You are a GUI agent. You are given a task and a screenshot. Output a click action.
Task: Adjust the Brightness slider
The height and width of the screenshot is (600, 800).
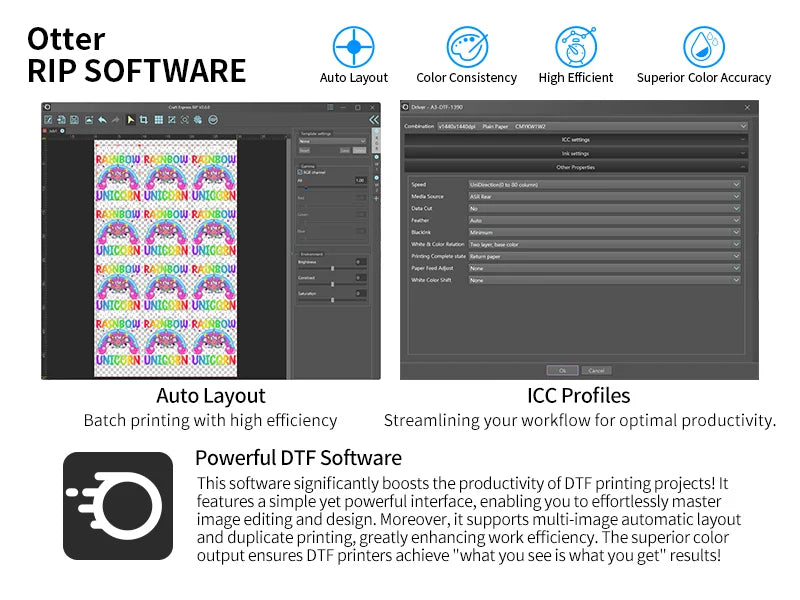[333, 268]
